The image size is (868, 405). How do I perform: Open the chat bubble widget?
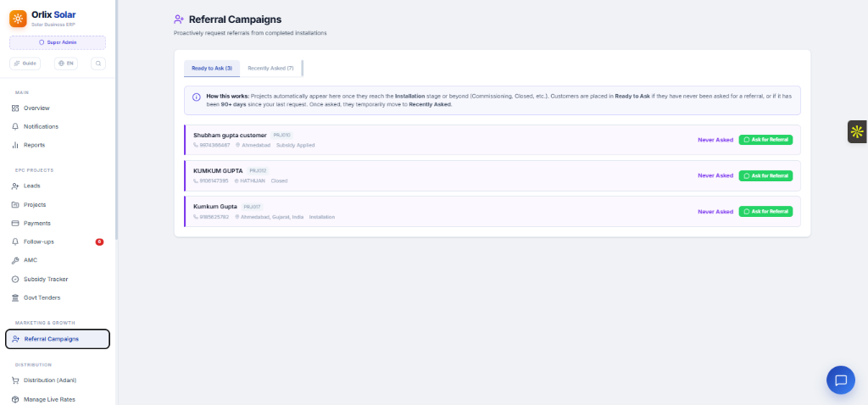tap(840, 380)
